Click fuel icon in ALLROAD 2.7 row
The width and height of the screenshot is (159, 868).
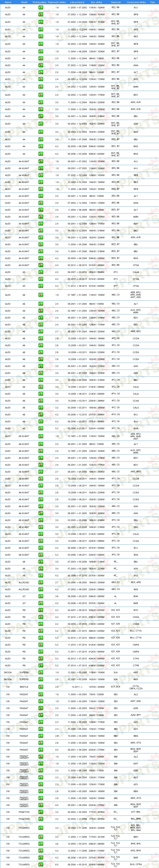click(41, 583)
